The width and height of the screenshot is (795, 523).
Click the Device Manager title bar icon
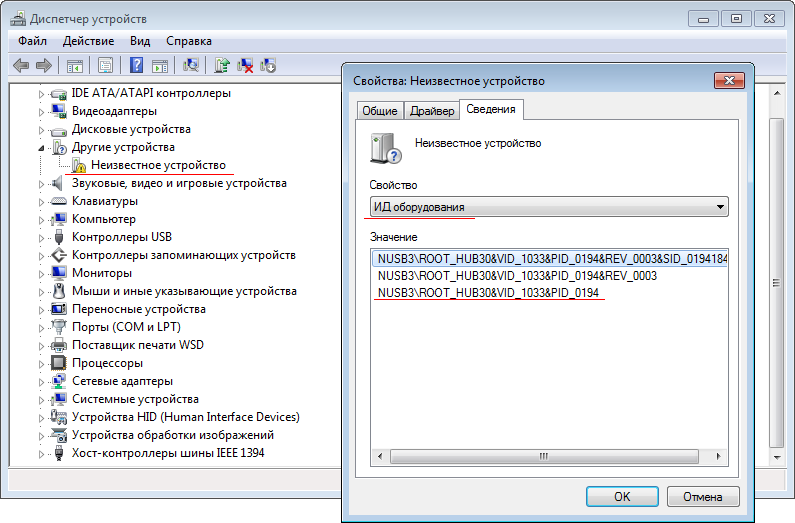click(x=18, y=19)
